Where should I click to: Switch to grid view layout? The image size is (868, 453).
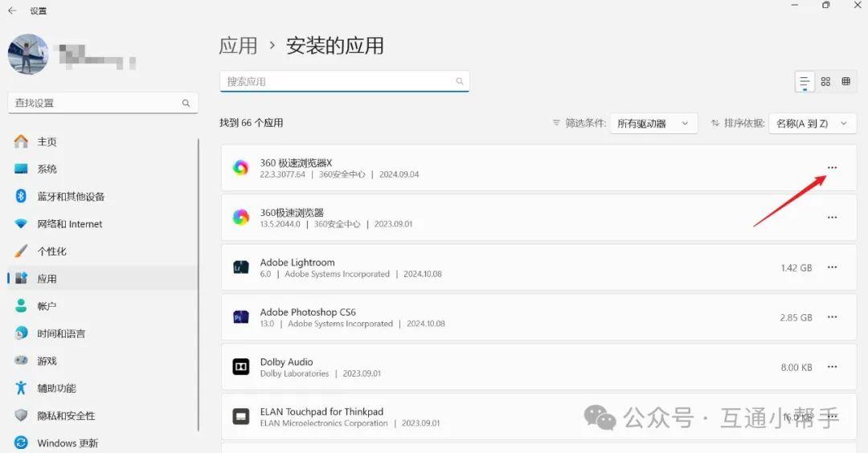click(825, 82)
